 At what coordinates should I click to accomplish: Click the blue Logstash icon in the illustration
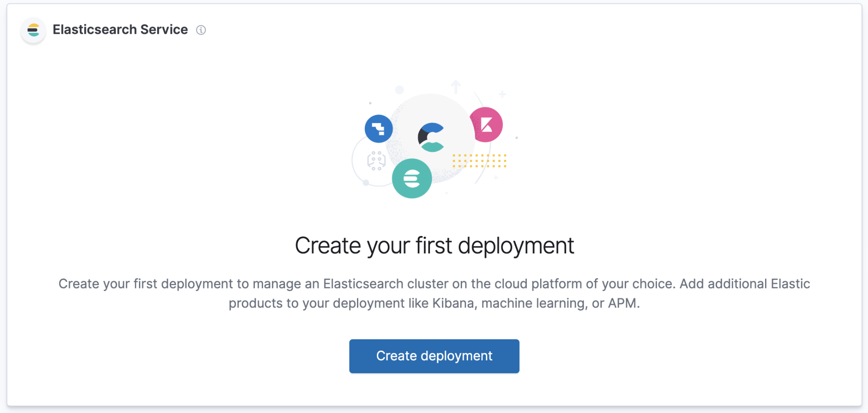(x=379, y=128)
